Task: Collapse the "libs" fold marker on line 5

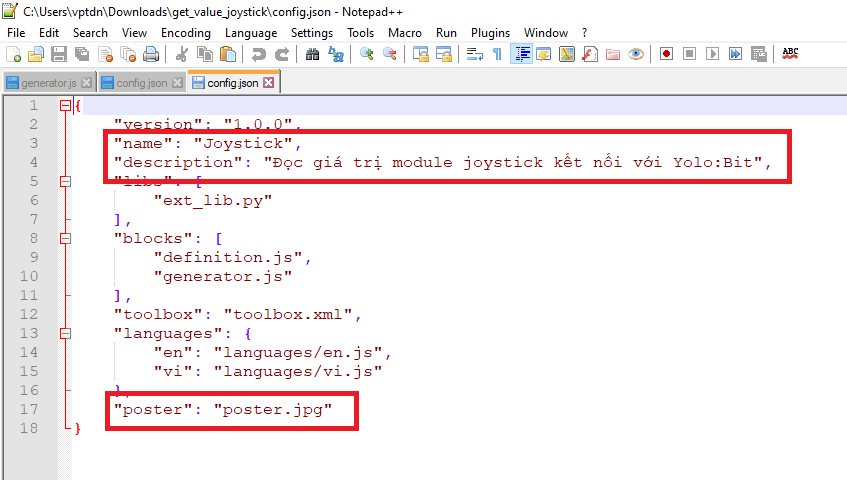Action: click(x=65, y=181)
